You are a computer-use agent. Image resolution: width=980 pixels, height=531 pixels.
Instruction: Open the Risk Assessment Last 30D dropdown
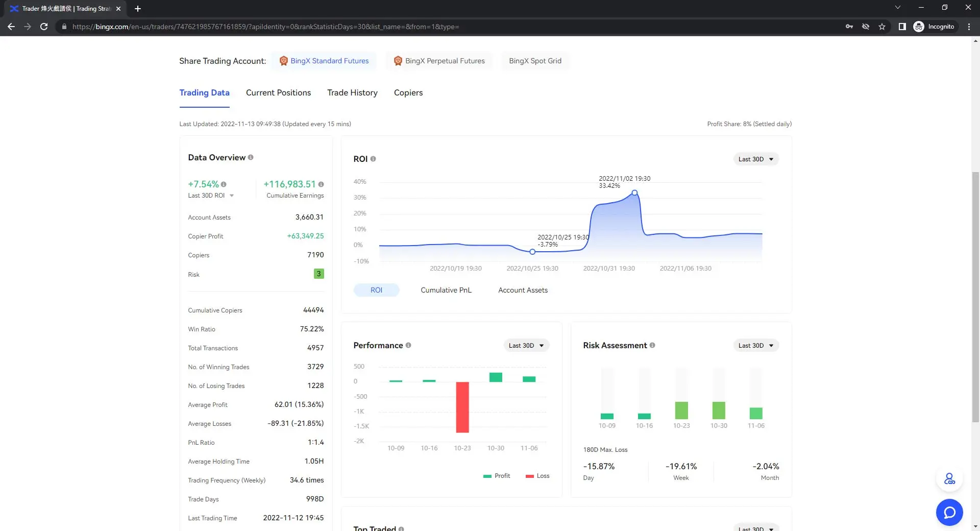(755, 345)
